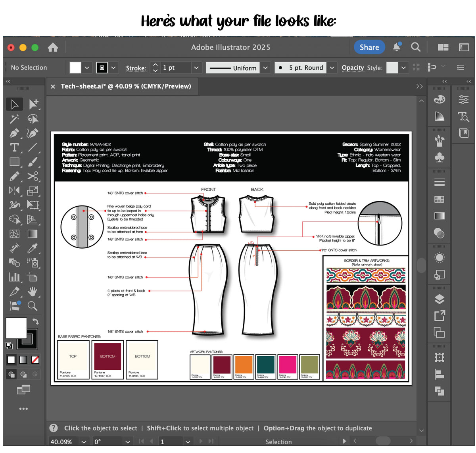Reset to default fill and stroke
Screen dimensions: 476x453
(x=9, y=346)
